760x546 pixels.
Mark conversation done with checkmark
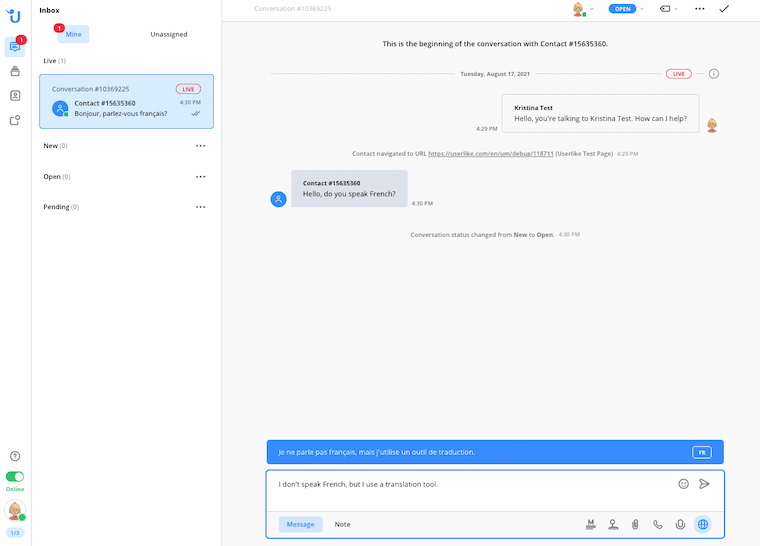click(724, 8)
